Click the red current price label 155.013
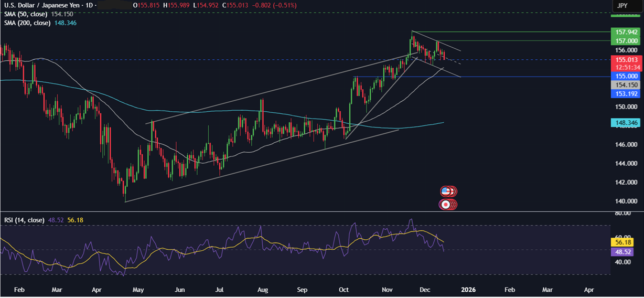 point(627,60)
